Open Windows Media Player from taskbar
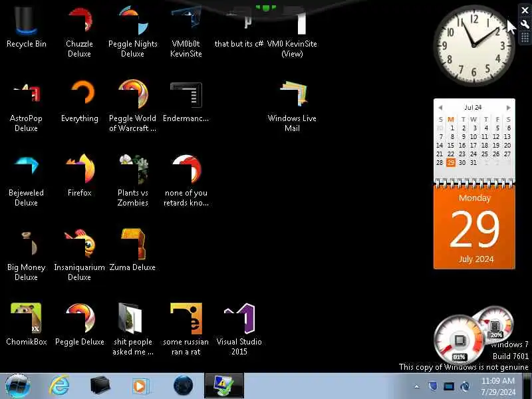The width and height of the screenshot is (532, 399). [x=140, y=386]
